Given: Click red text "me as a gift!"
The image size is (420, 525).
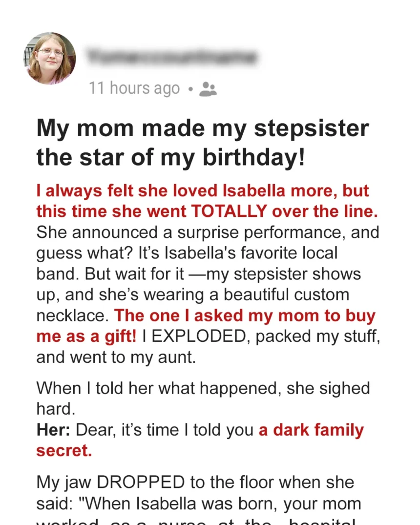Looking at the screenshot, I should [x=86, y=336].
